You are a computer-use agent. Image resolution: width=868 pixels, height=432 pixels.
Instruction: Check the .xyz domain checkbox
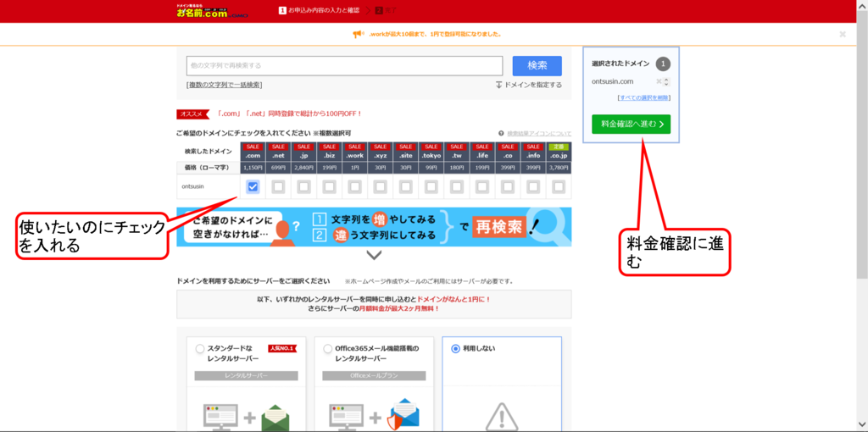pos(381,187)
